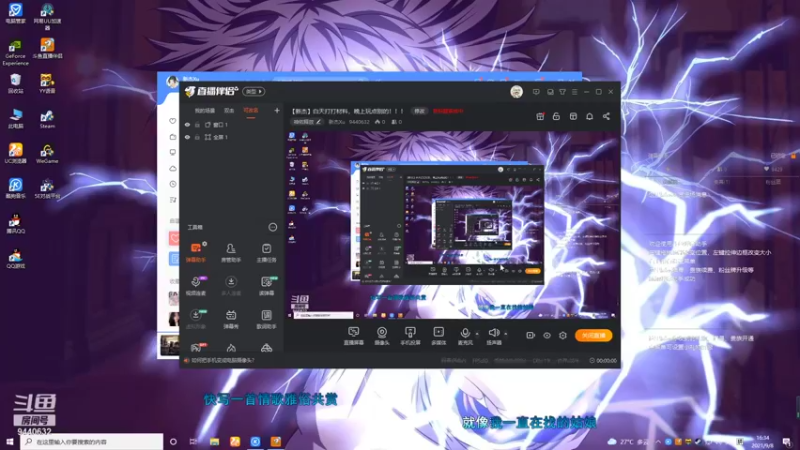Viewport: 800px width, 450px height.
Task: Open the shop icon beside the bell
Action: click(x=573, y=116)
